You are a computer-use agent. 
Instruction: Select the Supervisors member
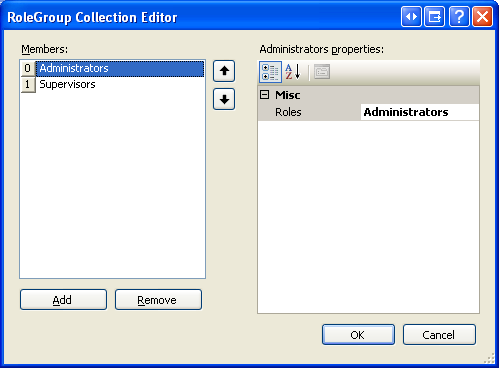click(120, 84)
